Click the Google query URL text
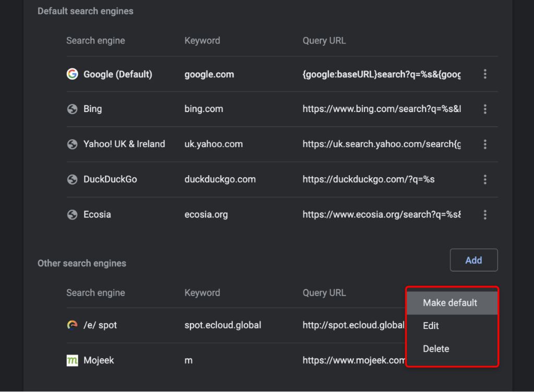 click(381, 74)
